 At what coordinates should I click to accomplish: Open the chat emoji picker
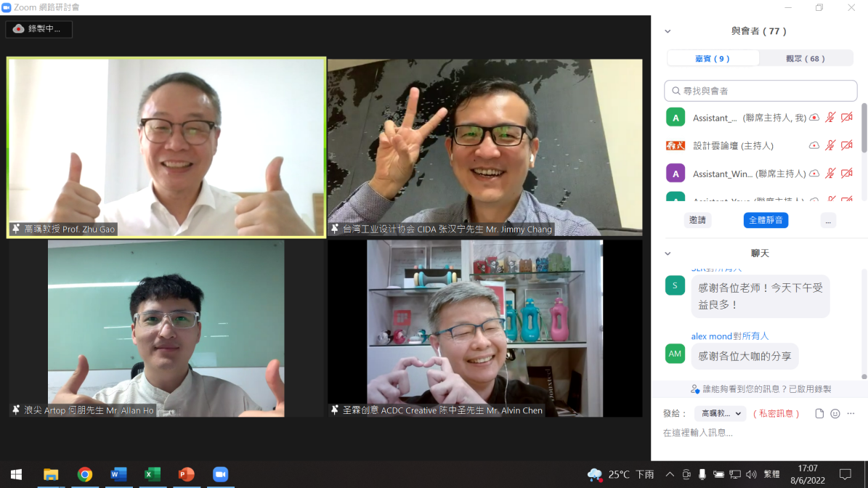pos(835,414)
